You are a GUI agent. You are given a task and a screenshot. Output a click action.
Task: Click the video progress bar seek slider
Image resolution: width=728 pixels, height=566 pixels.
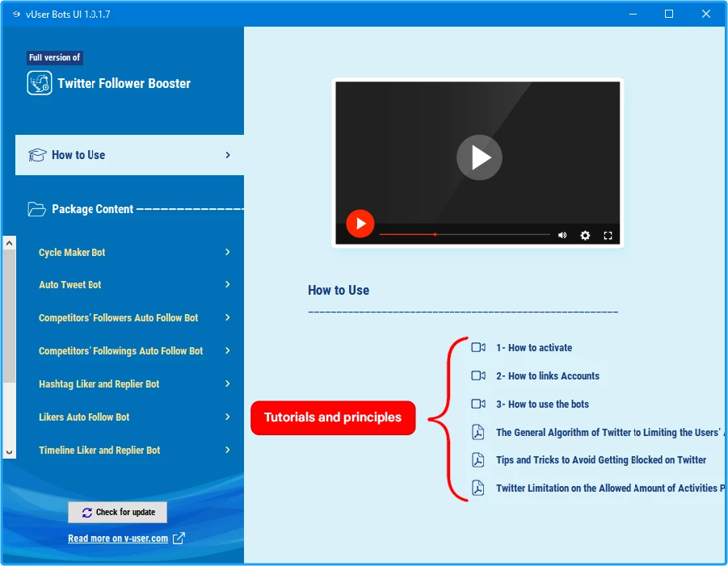[465, 235]
